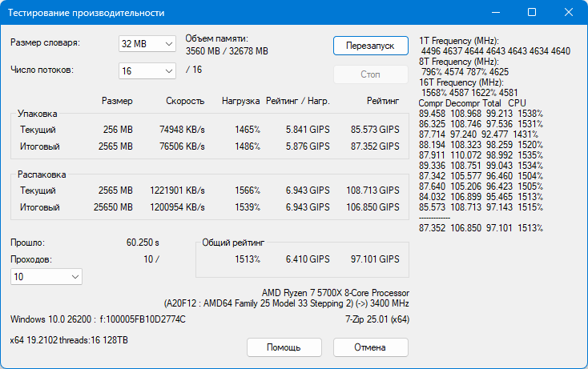The image size is (588, 369).
Task: Click the Помощь button
Action: [x=284, y=347]
